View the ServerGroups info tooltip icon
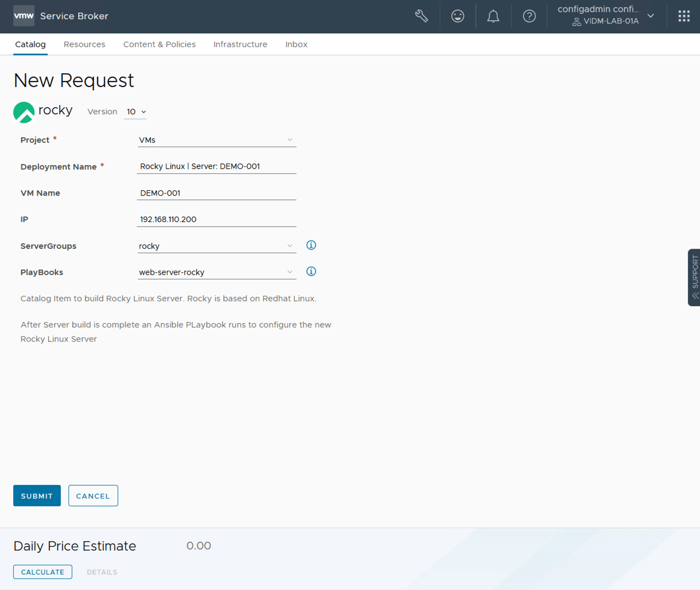 tap(311, 245)
